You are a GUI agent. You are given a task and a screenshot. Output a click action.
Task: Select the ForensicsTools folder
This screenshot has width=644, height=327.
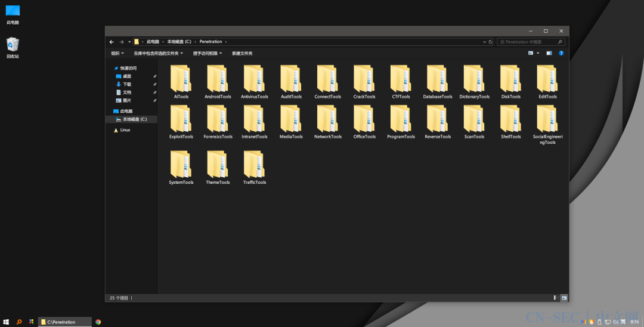218,122
